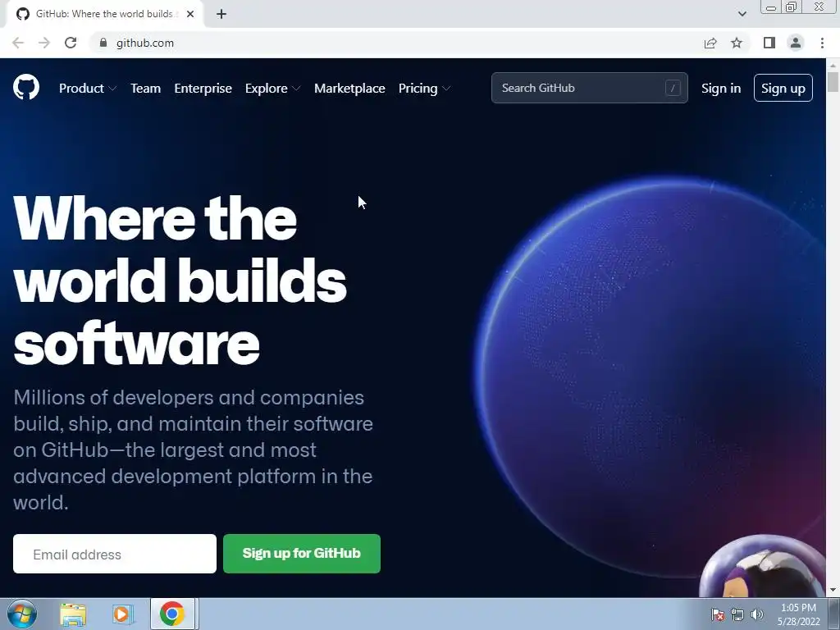Click the browser forward arrow
Screen dimensions: 840x630
tap(44, 43)
